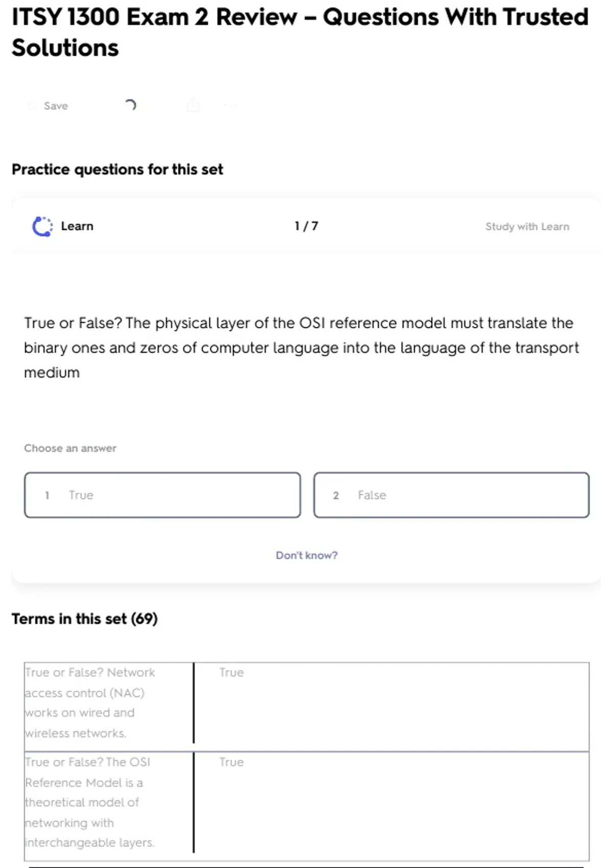Viewport: 613px width, 868px height.
Task: Open Study with Learn
Action: tap(527, 227)
